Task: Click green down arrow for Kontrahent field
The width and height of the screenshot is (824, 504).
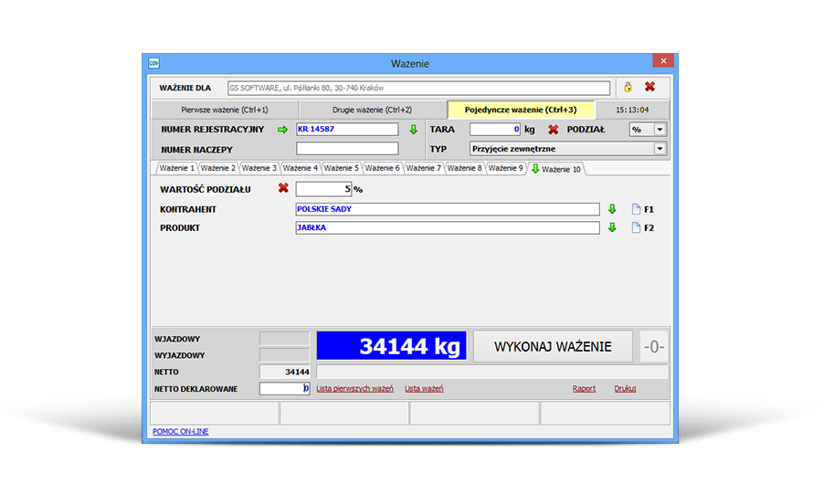Action: [x=613, y=209]
